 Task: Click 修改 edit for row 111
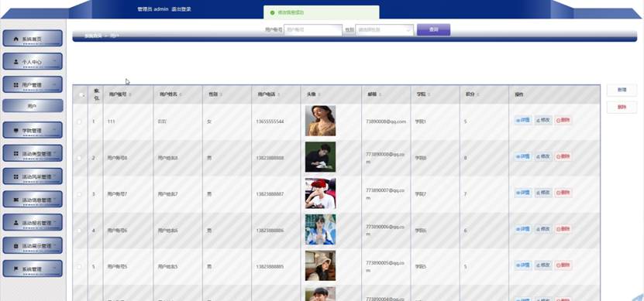pyautogui.click(x=543, y=120)
